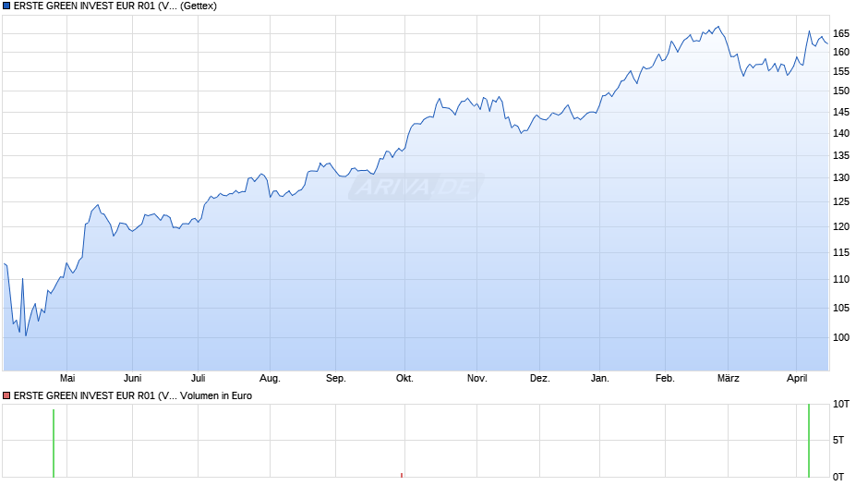This screenshot has height=486, width=868.
Task: Click the small red volume bar near Okt.
Action: click(402, 475)
